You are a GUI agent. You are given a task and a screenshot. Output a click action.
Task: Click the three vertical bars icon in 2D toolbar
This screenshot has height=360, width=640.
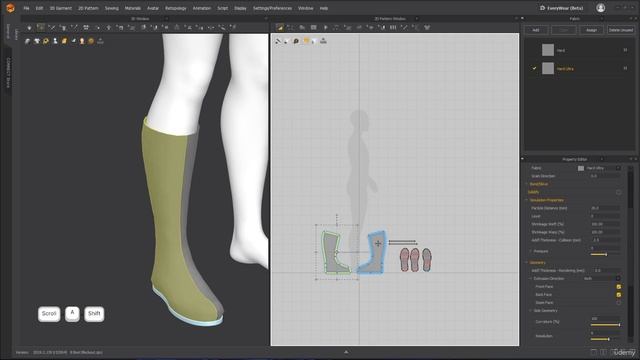(393, 27)
